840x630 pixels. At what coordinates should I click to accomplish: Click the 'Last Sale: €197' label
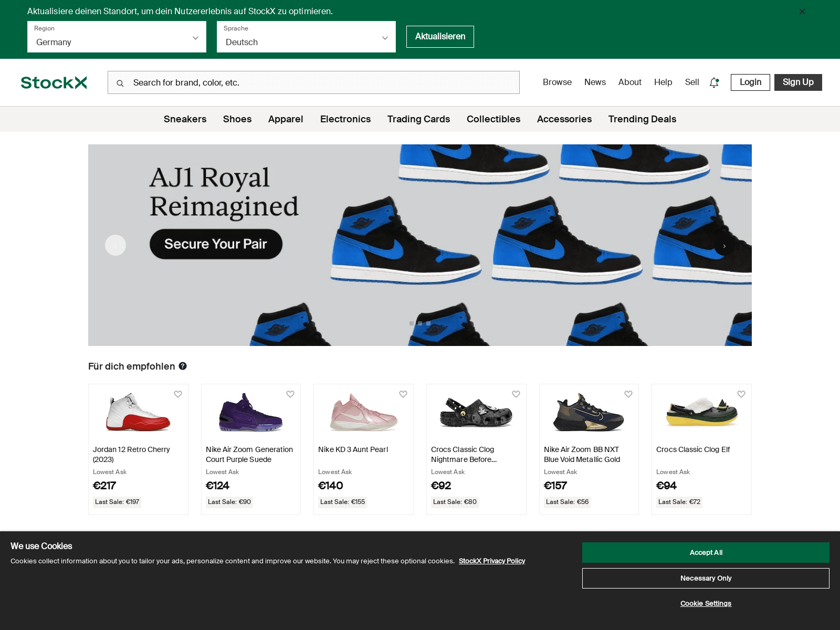[x=117, y=502]
